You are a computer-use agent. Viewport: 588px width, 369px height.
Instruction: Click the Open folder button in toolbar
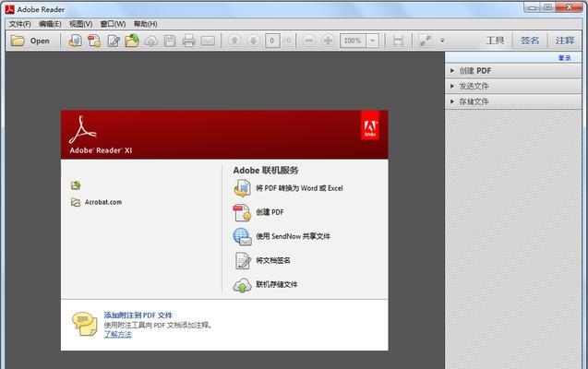point(30,41)
